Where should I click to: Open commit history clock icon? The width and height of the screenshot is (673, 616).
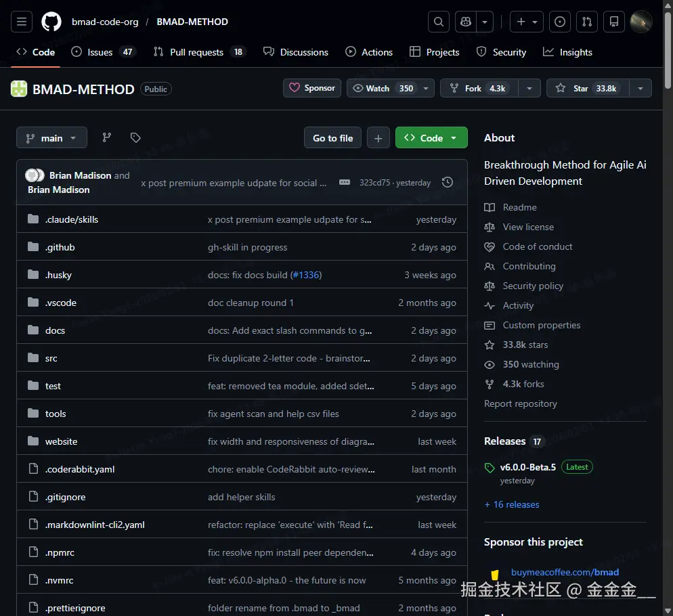448,183
